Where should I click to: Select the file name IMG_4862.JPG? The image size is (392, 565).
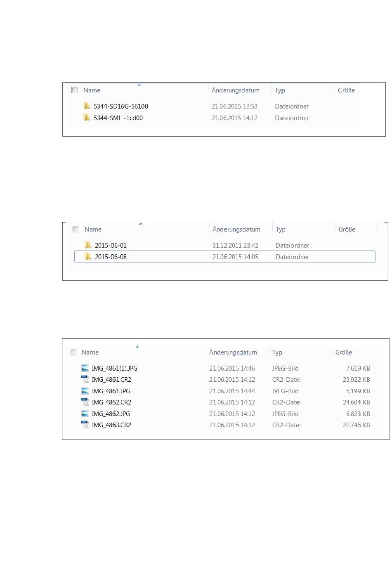click(x=111, y=414)
